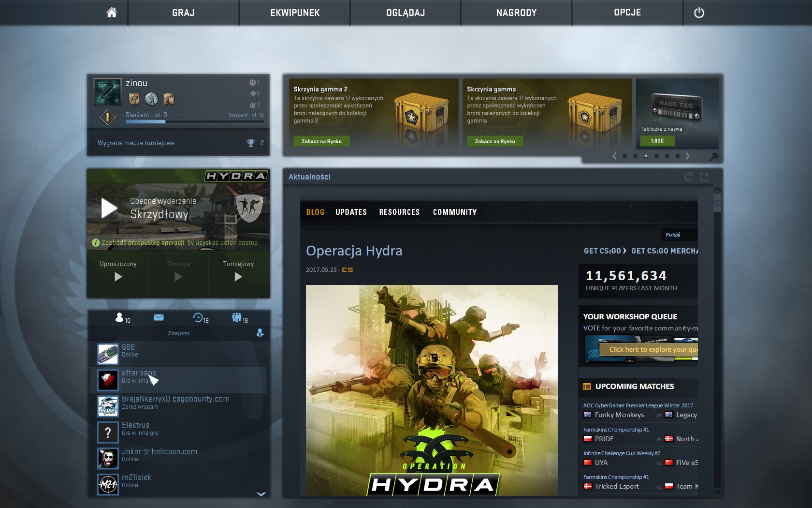Open the Operacja Hydra article title

(354, 251)
